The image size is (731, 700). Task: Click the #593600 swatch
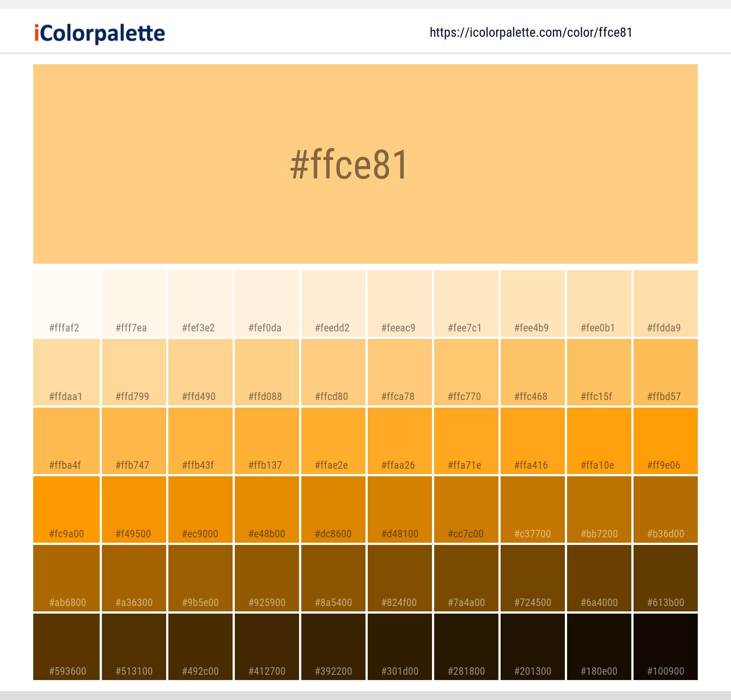[x=66, y=647]
